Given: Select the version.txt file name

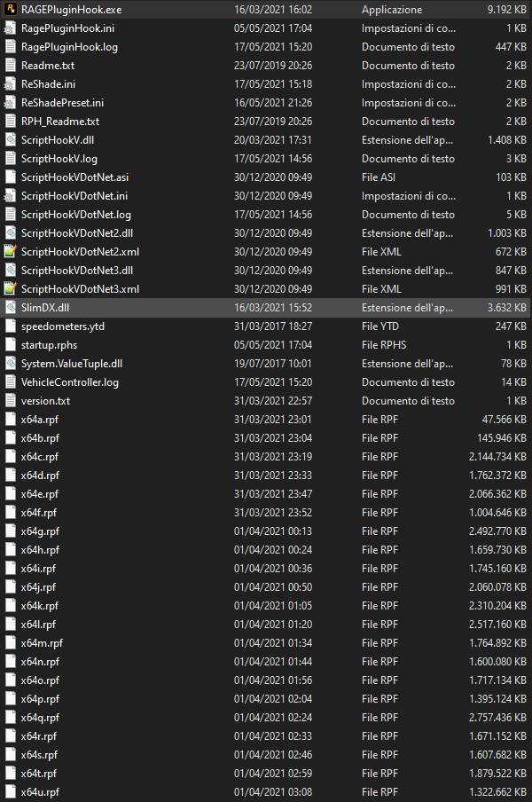Looking at the screenshot, I should pyautogui.click(x=44, y=401).
